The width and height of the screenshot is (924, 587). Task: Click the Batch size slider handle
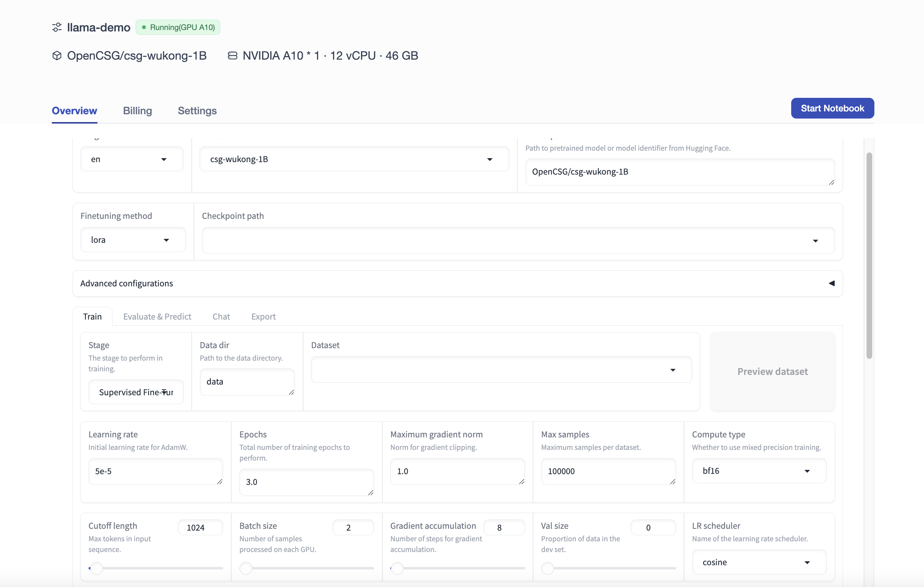pyautogui.click(x=246, y=568)
